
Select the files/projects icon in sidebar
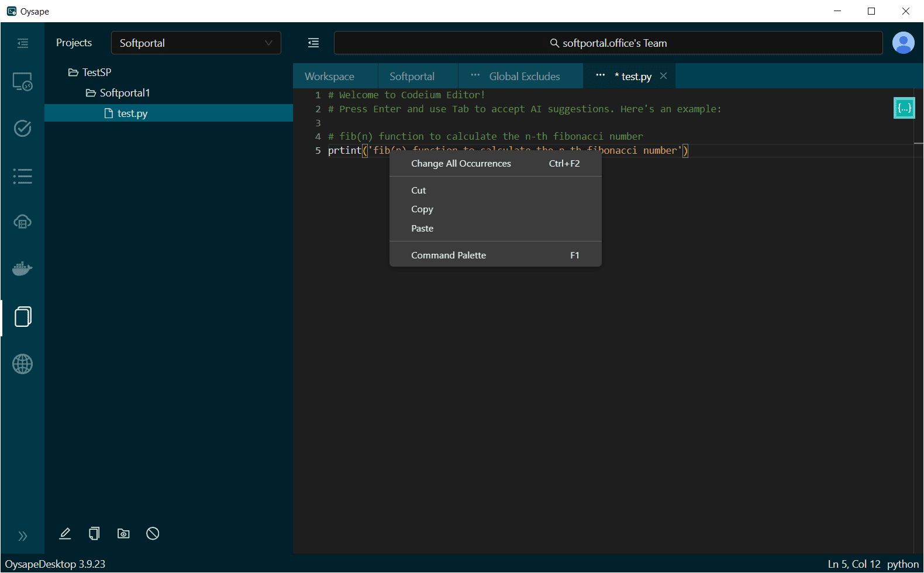(x=23, y=317)
